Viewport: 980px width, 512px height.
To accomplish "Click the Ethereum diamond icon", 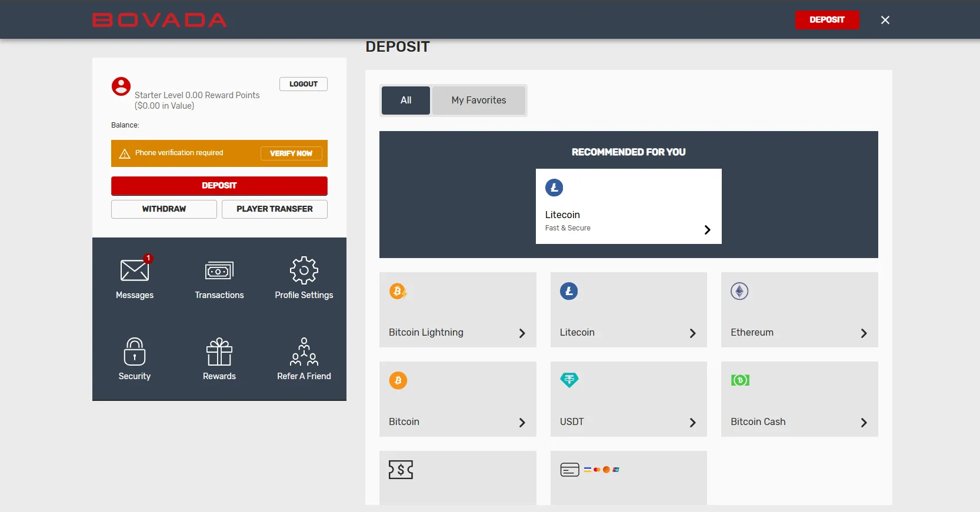I will tap(739, 291).
